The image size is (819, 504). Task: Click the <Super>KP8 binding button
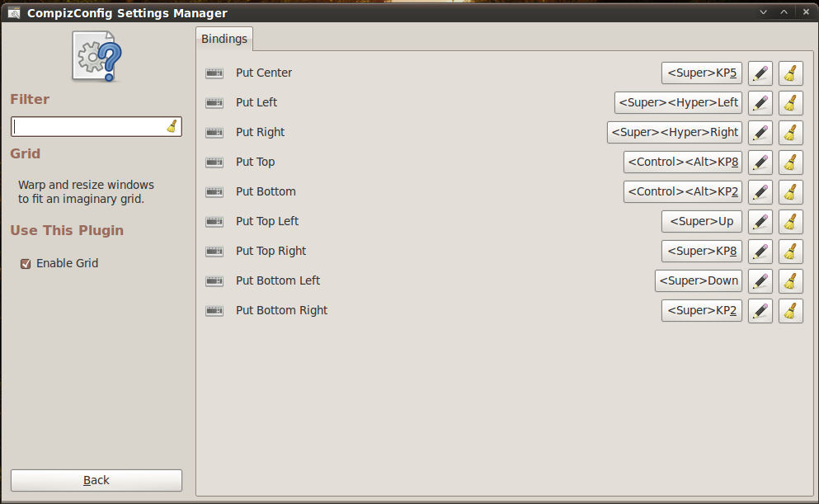click(702, 252)
